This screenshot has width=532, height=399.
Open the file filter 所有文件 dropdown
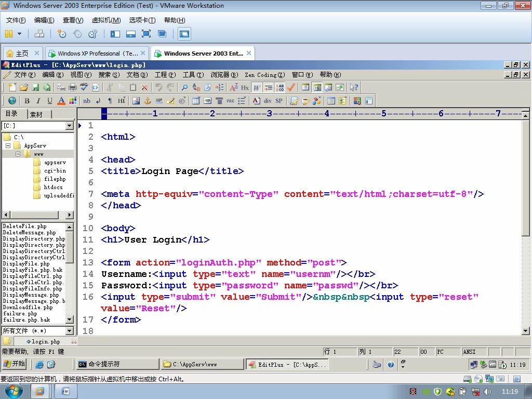click(x=70, y=331)
